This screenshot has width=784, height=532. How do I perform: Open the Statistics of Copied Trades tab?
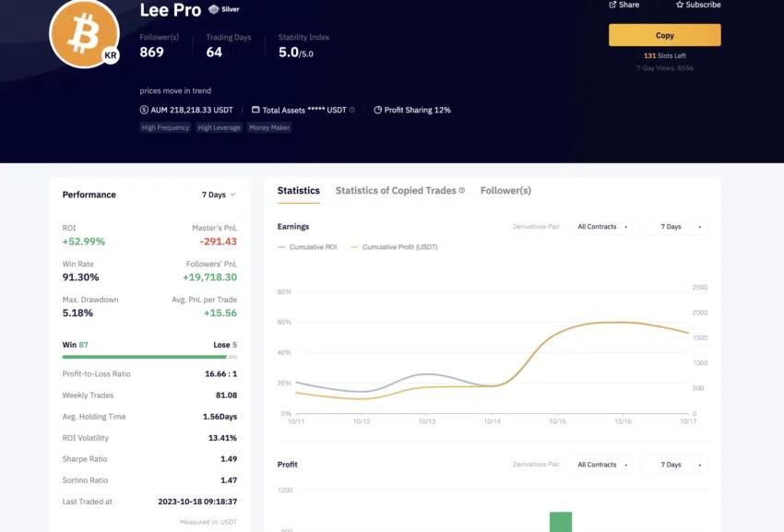396,190
